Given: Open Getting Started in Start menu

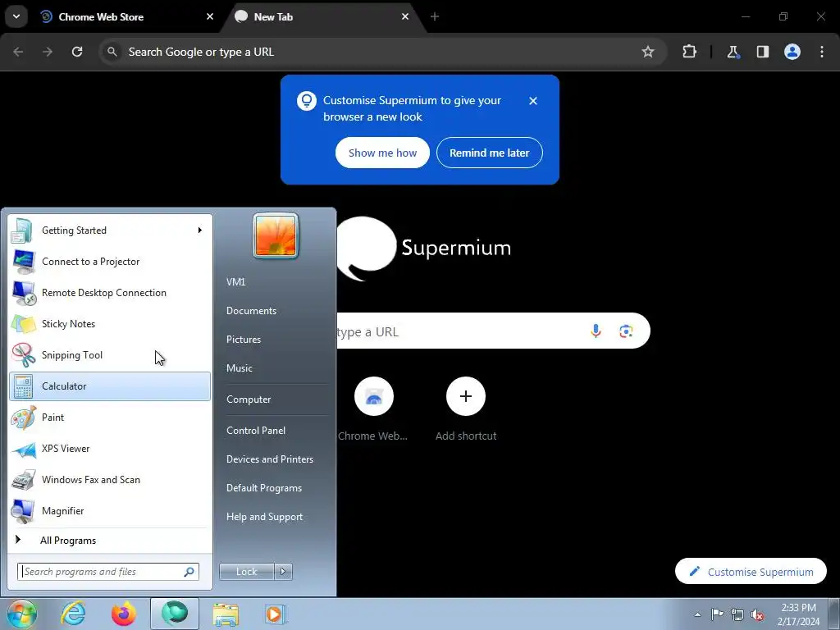Looking at the screenshot, I should pos(110,231).
